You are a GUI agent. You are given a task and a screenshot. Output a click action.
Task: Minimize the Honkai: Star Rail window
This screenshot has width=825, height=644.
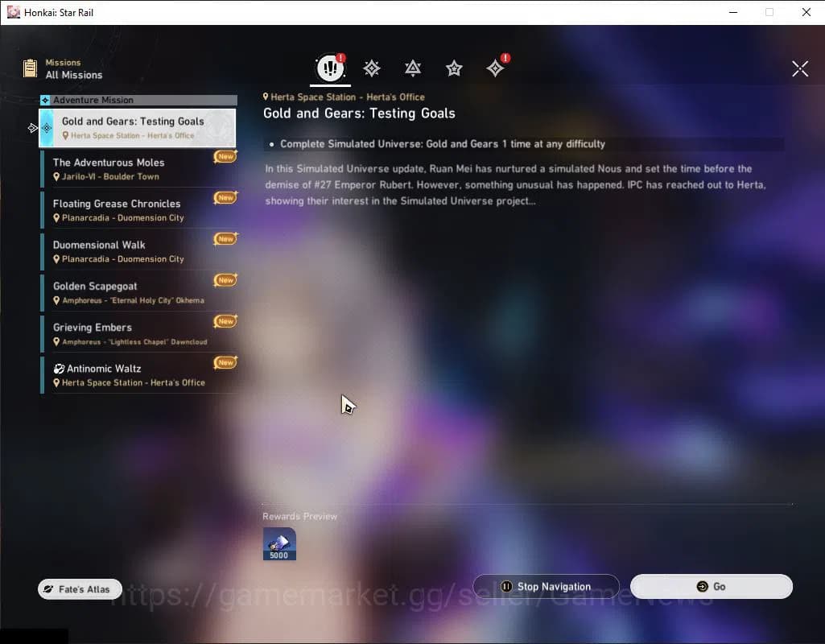pos(733,12)
